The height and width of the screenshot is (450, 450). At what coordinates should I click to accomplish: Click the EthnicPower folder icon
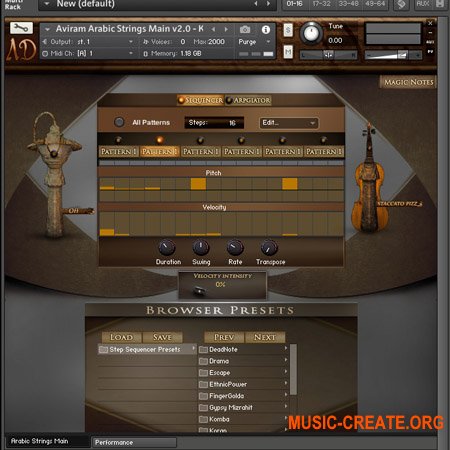point(203,385)
